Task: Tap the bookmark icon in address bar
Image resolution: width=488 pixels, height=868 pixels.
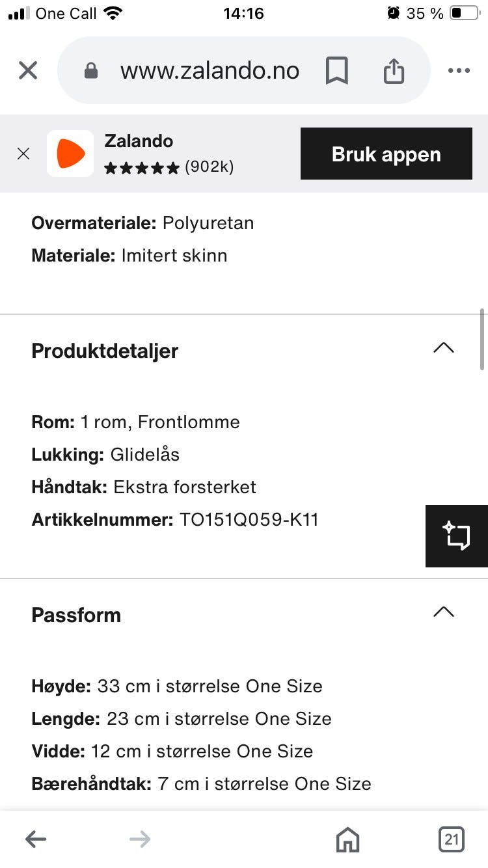Action: (x=336, y=70)
